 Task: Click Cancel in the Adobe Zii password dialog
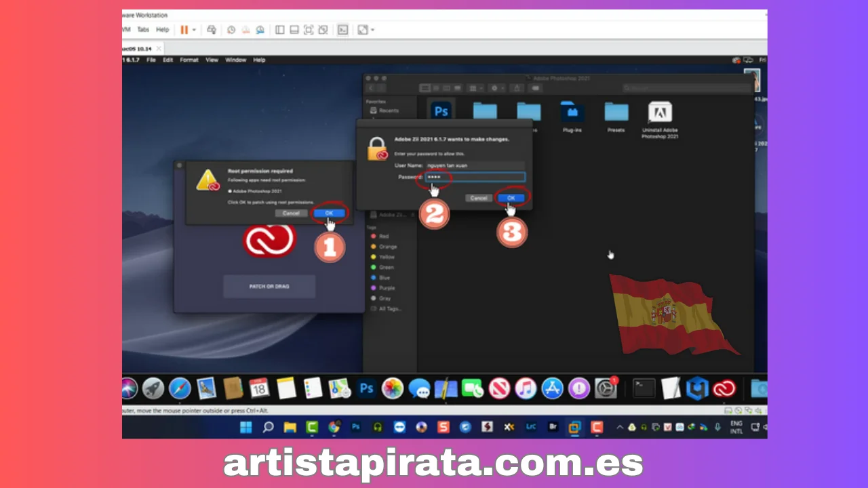[479, 198]
